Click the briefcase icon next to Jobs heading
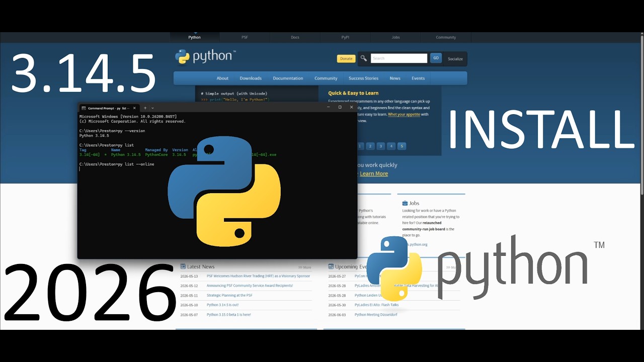 (405, 203)
